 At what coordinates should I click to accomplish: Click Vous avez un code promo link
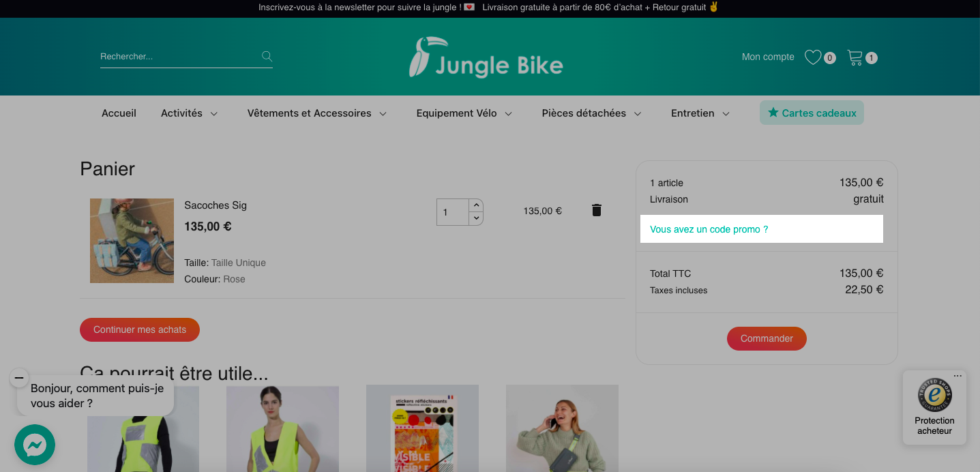coord(709,229)
